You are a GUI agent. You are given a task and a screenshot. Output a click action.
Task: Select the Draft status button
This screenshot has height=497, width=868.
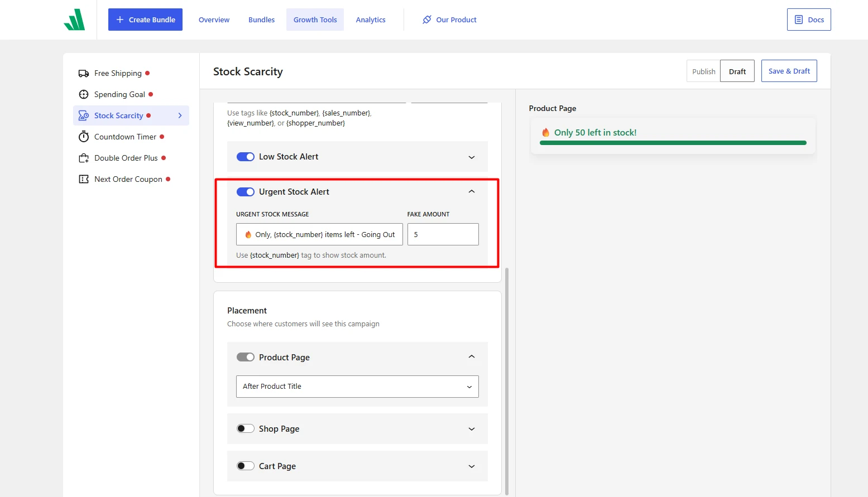point(737,71)
